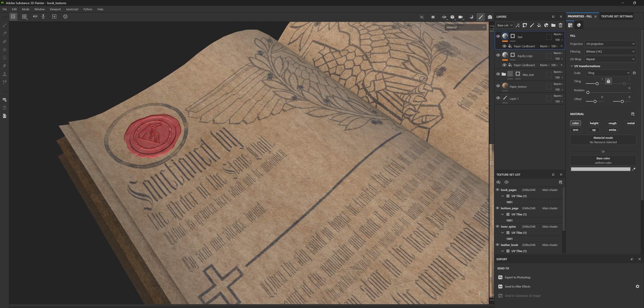Screen dimensions: 644x308
Task: Click Export to Photoshop
Action: (x=517, y=277)
